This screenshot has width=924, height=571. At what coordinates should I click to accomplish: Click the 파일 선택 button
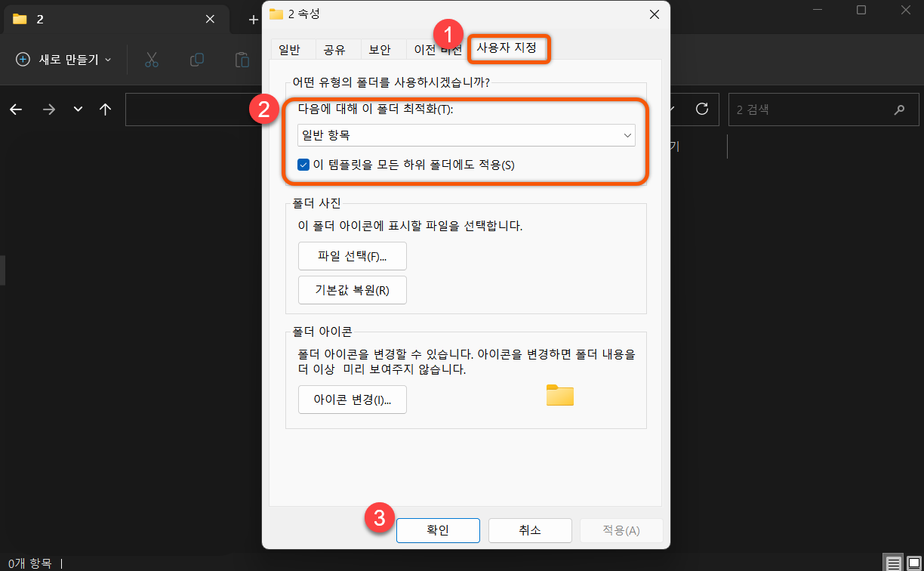coord(352,256)
